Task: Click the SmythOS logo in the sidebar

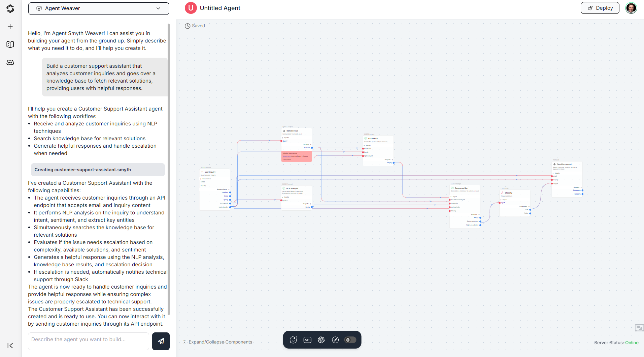Action: point(10,8)
